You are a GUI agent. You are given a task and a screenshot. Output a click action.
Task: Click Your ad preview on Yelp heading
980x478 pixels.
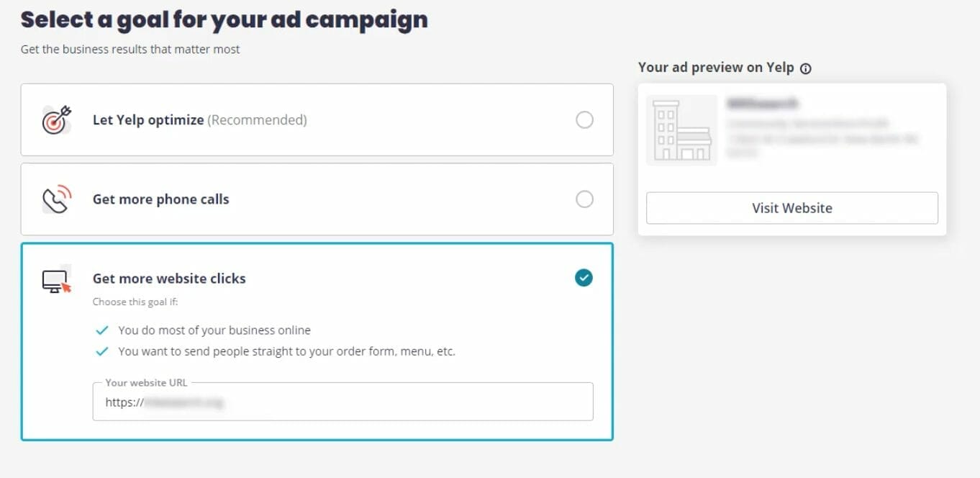[717, 68]
